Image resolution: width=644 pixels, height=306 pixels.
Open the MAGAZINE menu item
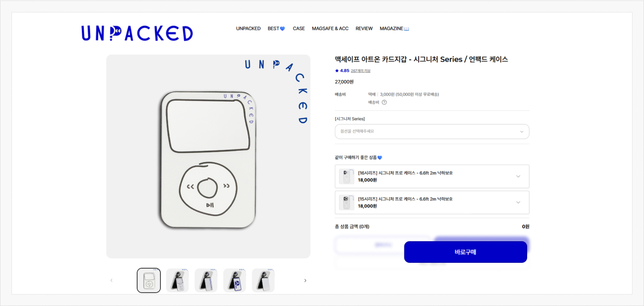point(394,28)
